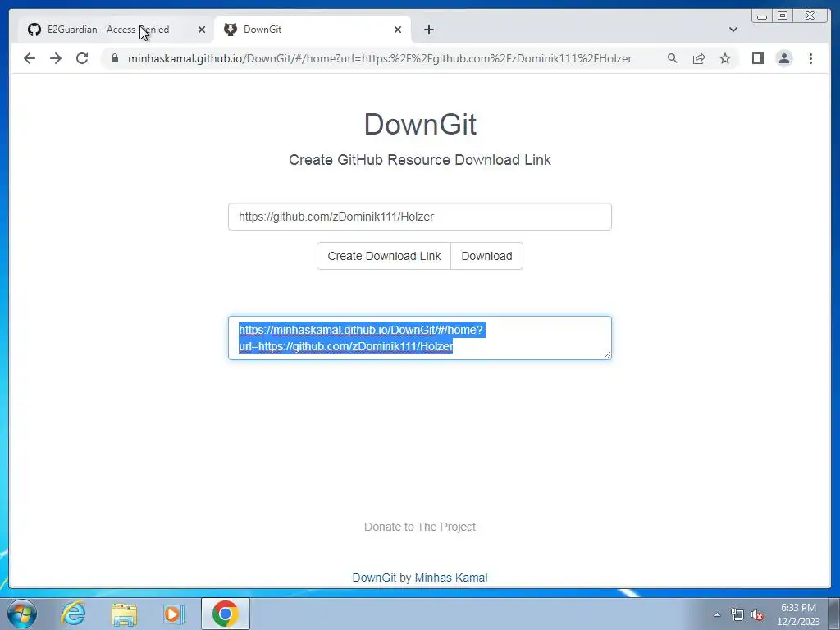Click the Download button
Viewport: 840px width, 630px height.
pos(486,256)
